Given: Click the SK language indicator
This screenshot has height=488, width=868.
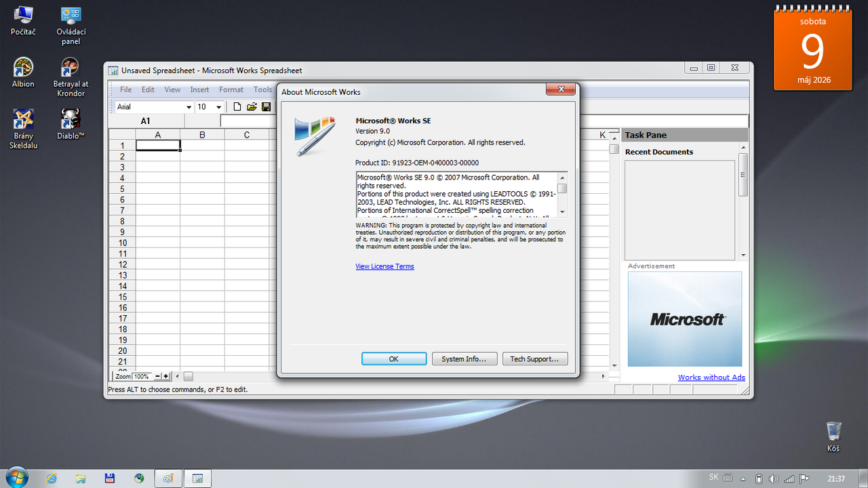Looking at the screenshot, I should coord(713,477).
